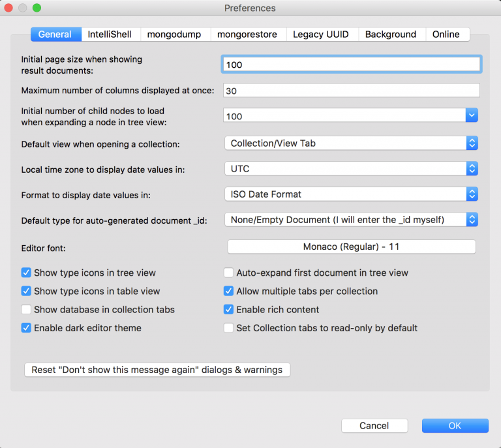Switch to the Online tab
The height and width of the screenshot is (448, 501).
coord(446,34)
